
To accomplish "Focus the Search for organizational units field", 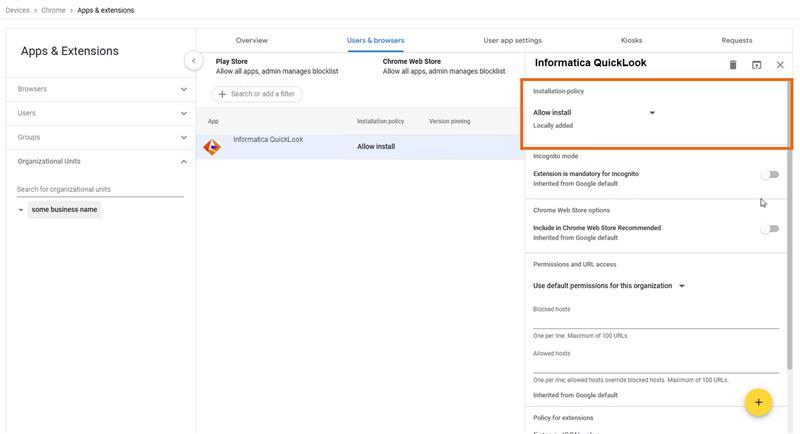I will click(100, 189).
